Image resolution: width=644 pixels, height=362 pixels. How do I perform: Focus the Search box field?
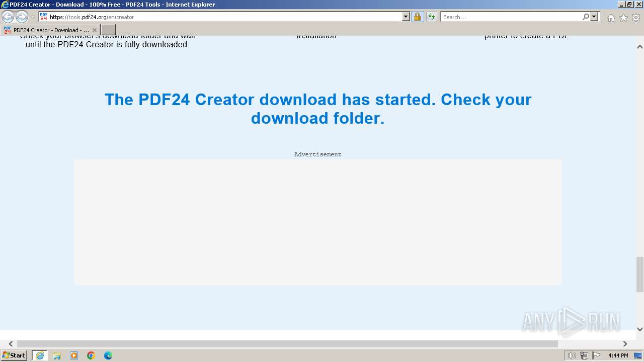[x=511, y=17]
